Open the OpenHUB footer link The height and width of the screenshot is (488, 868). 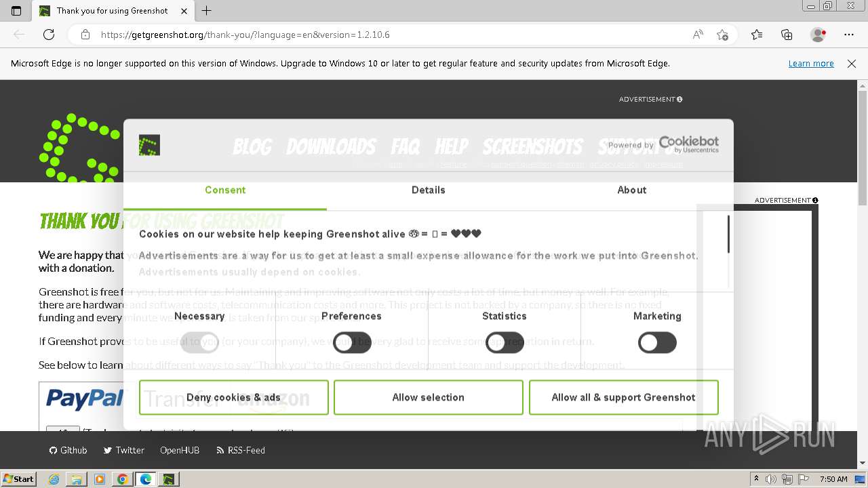180,450
